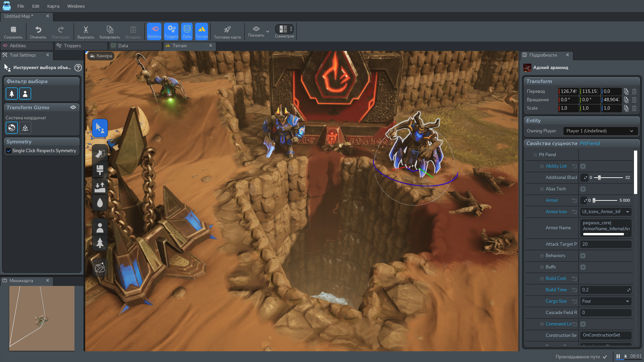
Task: Click the Камера camera button
Action: pyautogui.click(x=101, y=56)
